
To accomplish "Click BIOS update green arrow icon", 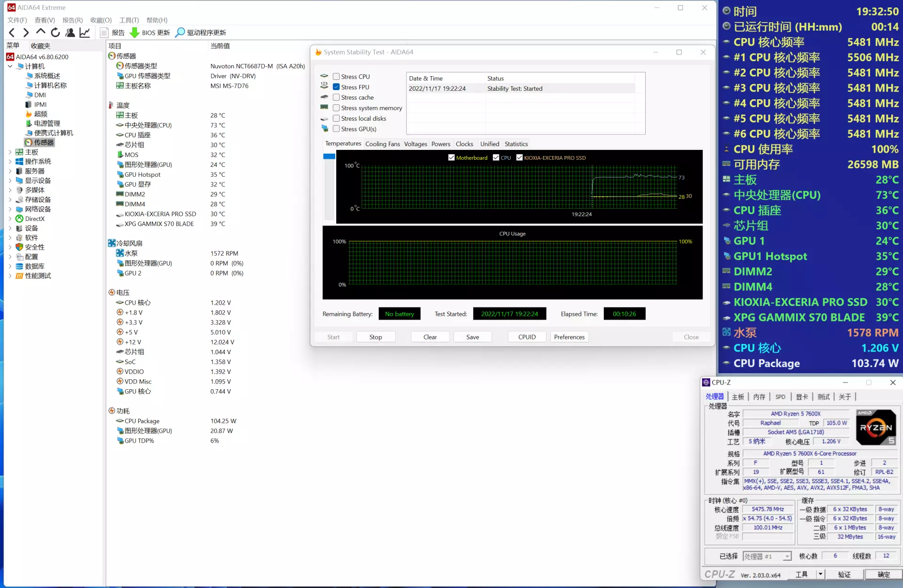I will [x=135, y=32].
